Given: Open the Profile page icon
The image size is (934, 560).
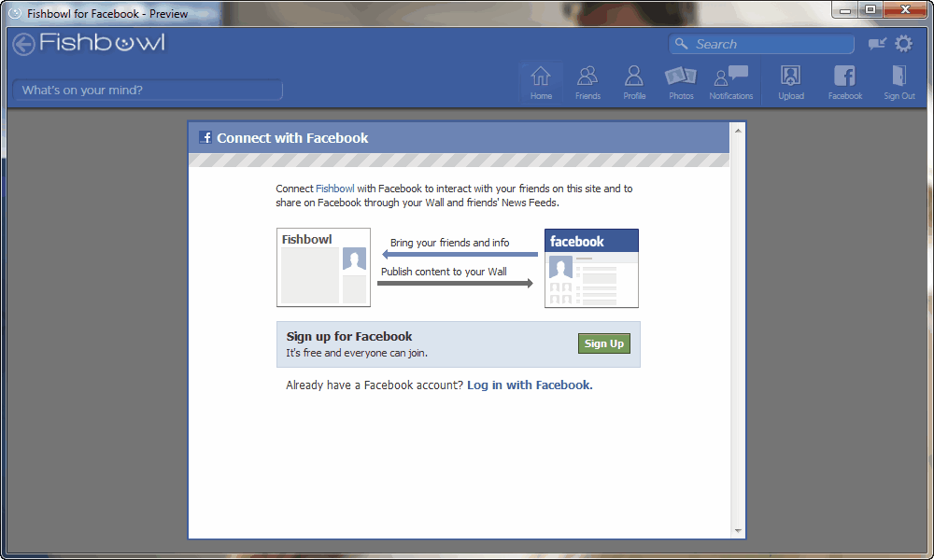Looking at the screenshot, I should (634, 82).
